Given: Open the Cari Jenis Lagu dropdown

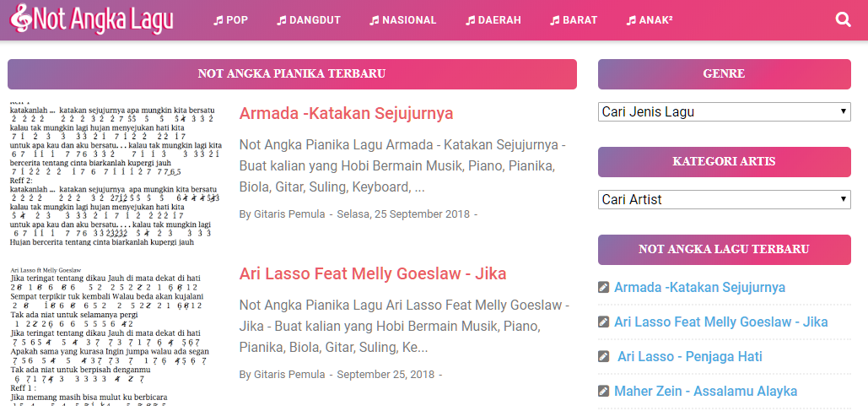Looking at the screenshot, I should (x=724, y=112).
